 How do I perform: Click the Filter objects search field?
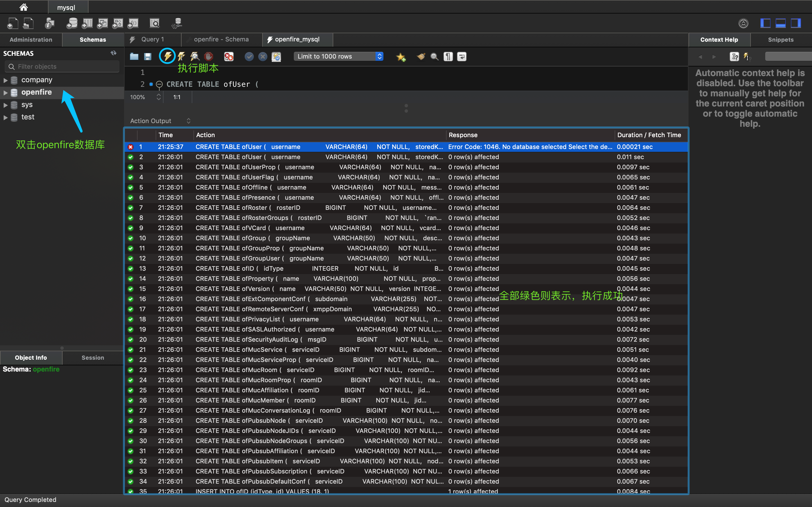click(x=62, y=66)
